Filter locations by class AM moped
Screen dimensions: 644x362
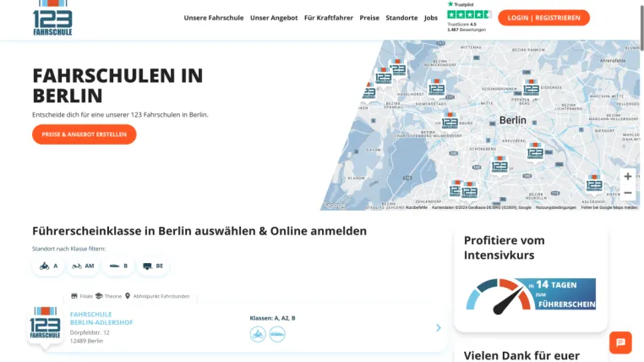point(83,266)
